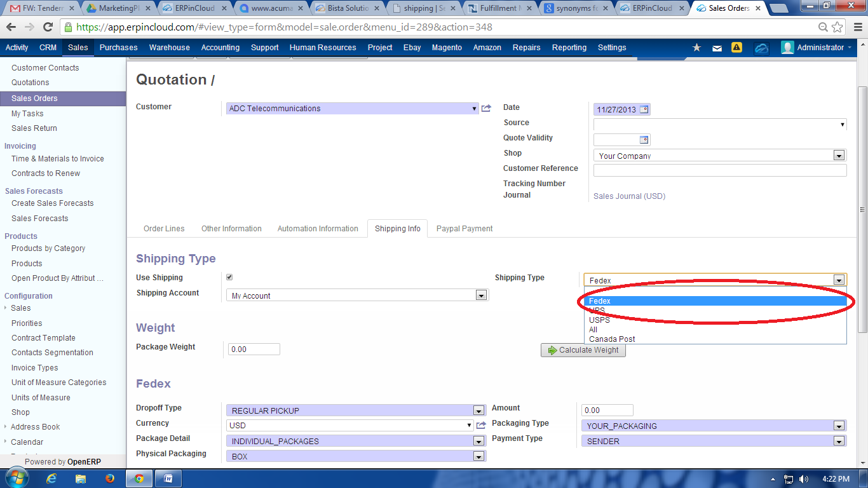
Task: Open Quotations in the sidebar
Action: 30,83
